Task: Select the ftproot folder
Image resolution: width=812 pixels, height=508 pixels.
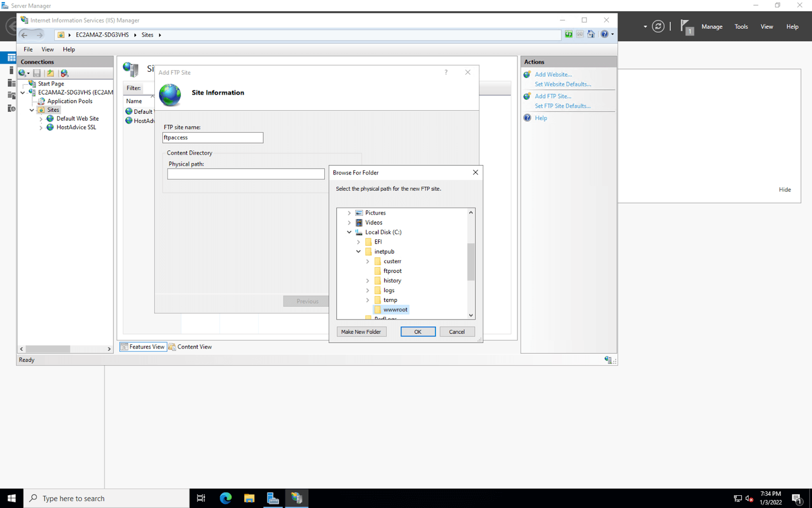Action: click(392, 271)
